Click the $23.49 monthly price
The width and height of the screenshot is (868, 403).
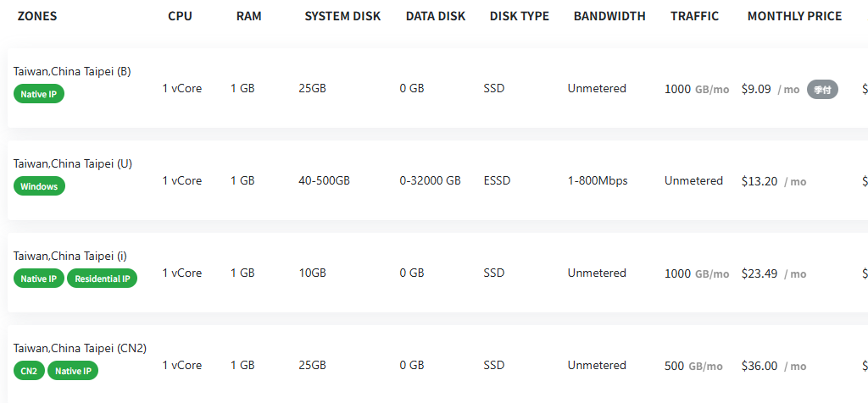(x=759, y=273)
